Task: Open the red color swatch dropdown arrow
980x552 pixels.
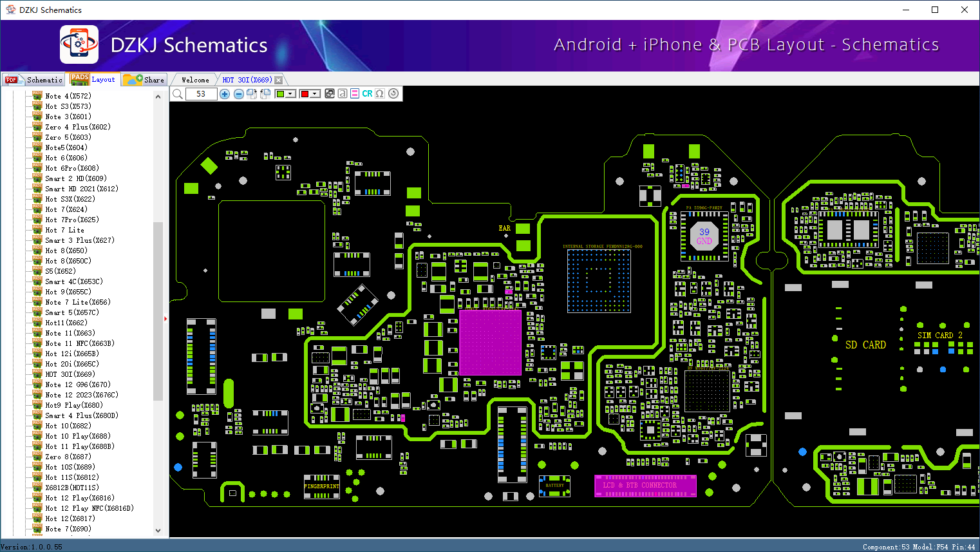Action: (315, 94)
